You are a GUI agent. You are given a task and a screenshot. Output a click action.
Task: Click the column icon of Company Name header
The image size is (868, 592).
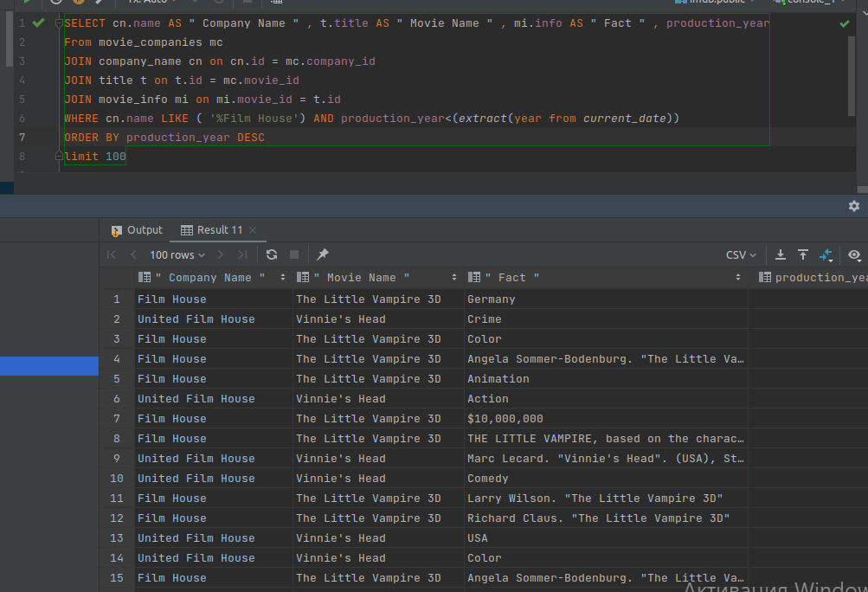pyautogui.click(x=144, y=278)
